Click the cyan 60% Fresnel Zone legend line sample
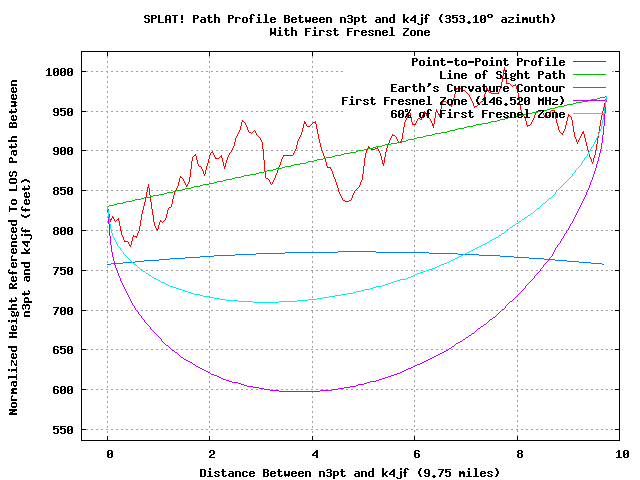Screen dimensions: 640x480 point(589,113)
